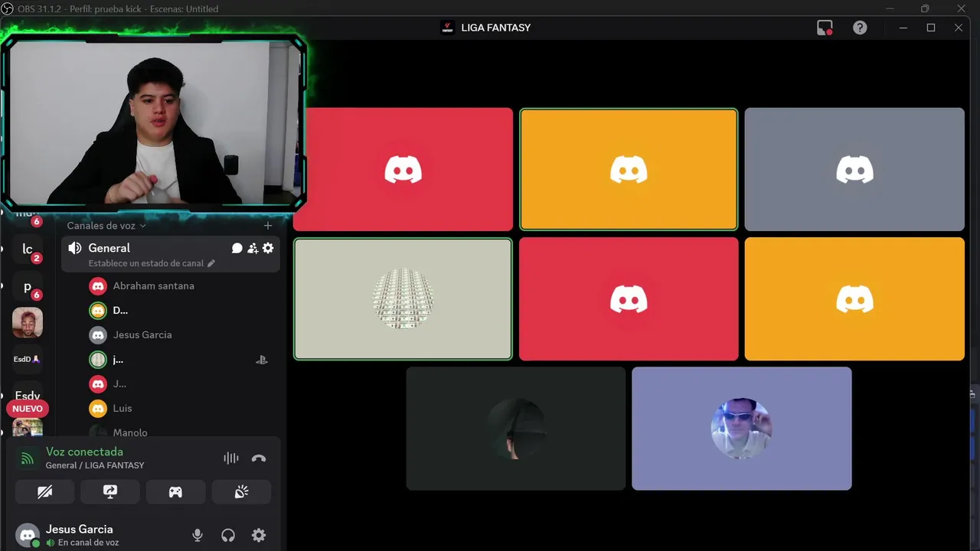Click 'General / LIGA FANTASY' connection label
The height and width of the screenshot is (551, 980).
(x=95, y=465)
